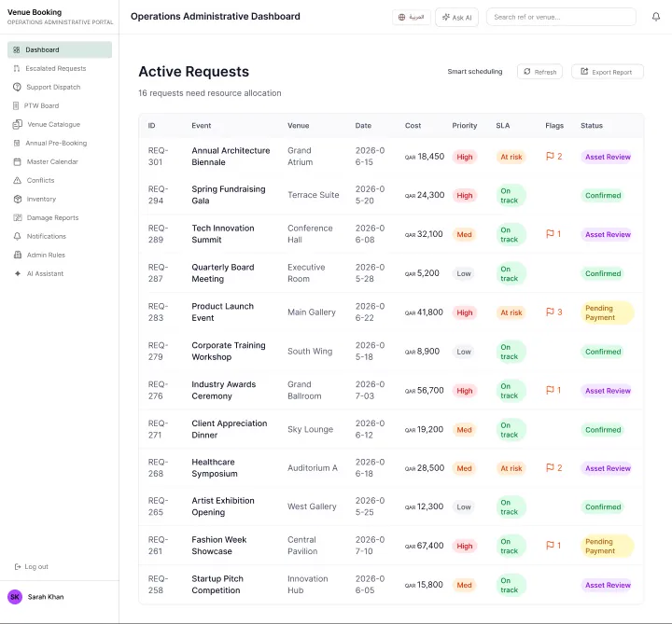Click the Admin Rules icon
The image size is (672, 624).
click(18, 255)
